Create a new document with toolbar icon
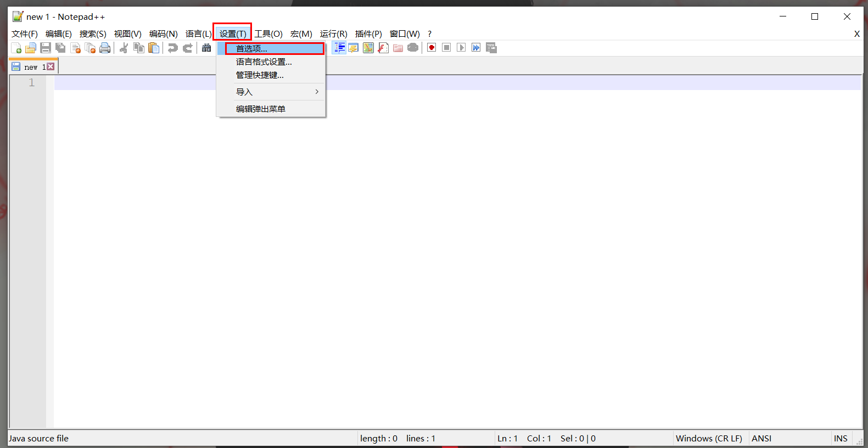 pos(16,48)
